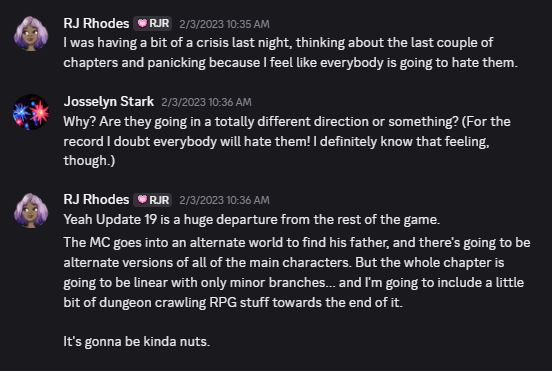Viewport: 552px width, 371px height.
Task: Open RJ Rhodes avatar beside the Update 19 message
Action: tap(31, 210)
